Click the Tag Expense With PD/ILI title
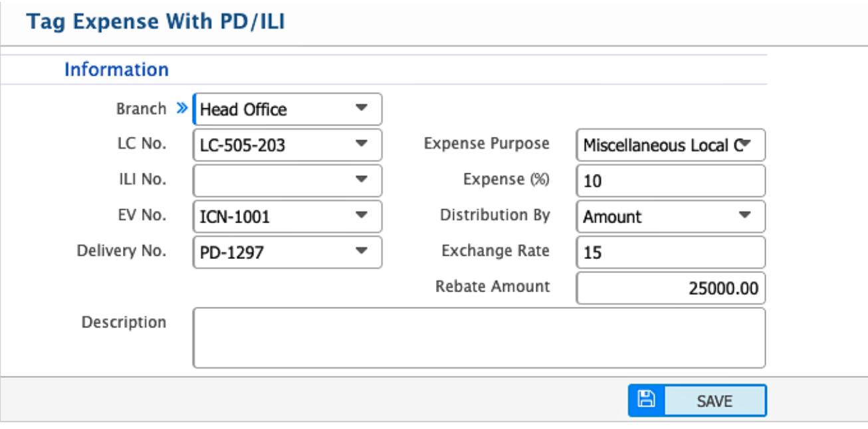 pos(156,21)
